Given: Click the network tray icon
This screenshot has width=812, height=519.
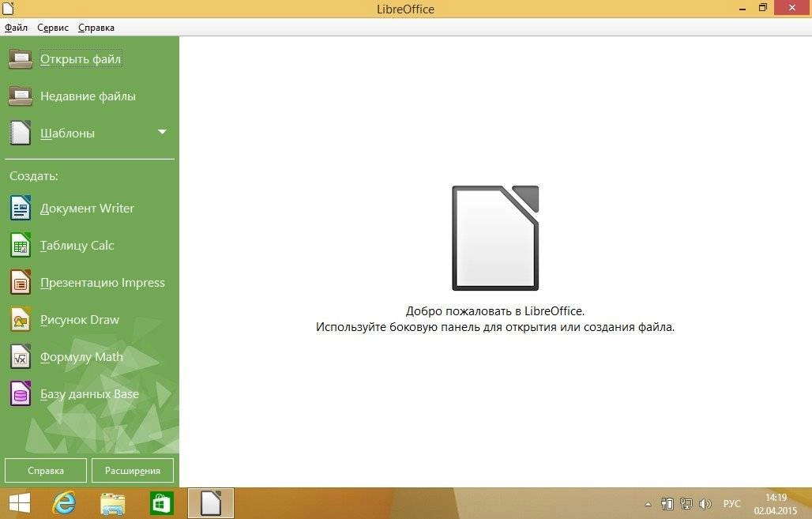Looking at the screenshot, I should [x=686, y=504].
